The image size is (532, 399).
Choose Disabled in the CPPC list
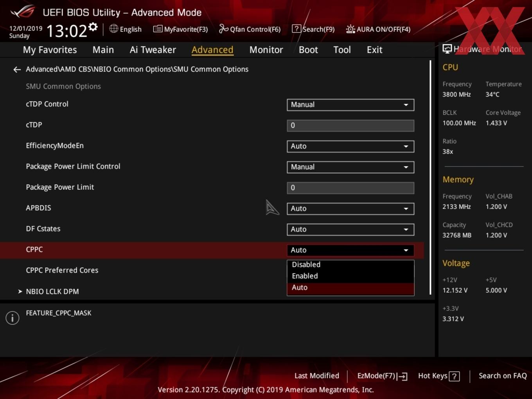350,265
